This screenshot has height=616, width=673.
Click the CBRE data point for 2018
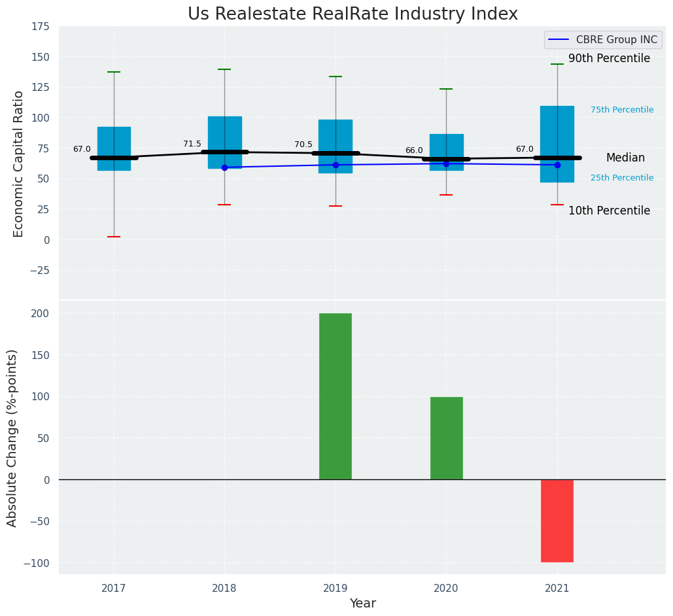(224, 167)
